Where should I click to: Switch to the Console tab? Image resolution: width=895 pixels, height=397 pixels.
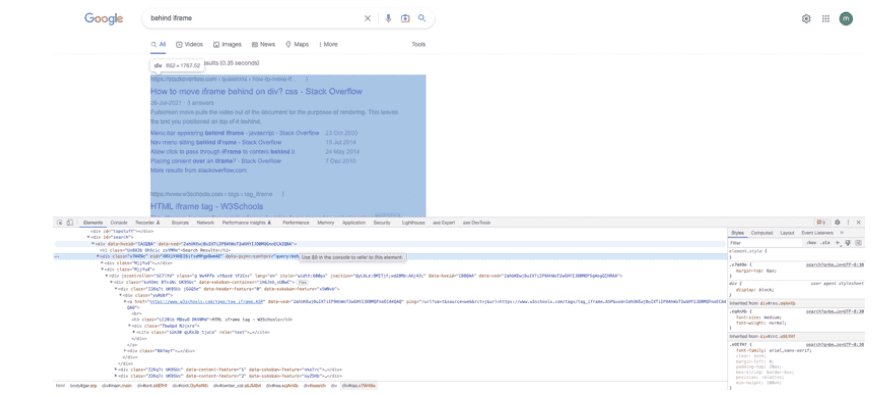pos(119,222)
